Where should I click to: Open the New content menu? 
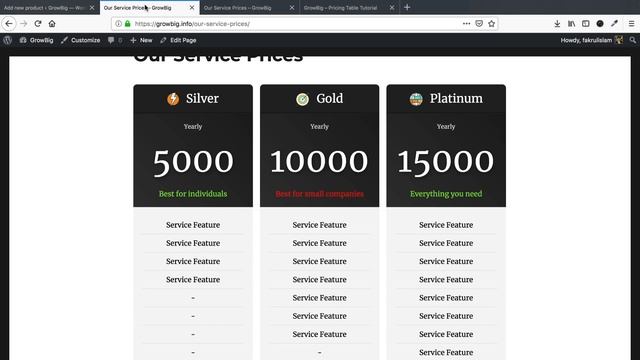(x=141, y=40)
